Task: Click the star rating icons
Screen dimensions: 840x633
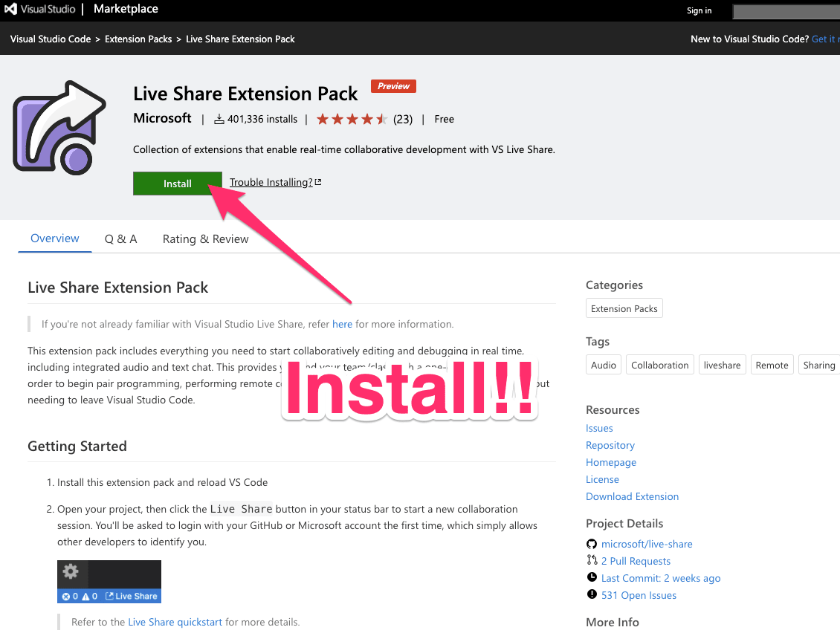Action: (352, 119)
